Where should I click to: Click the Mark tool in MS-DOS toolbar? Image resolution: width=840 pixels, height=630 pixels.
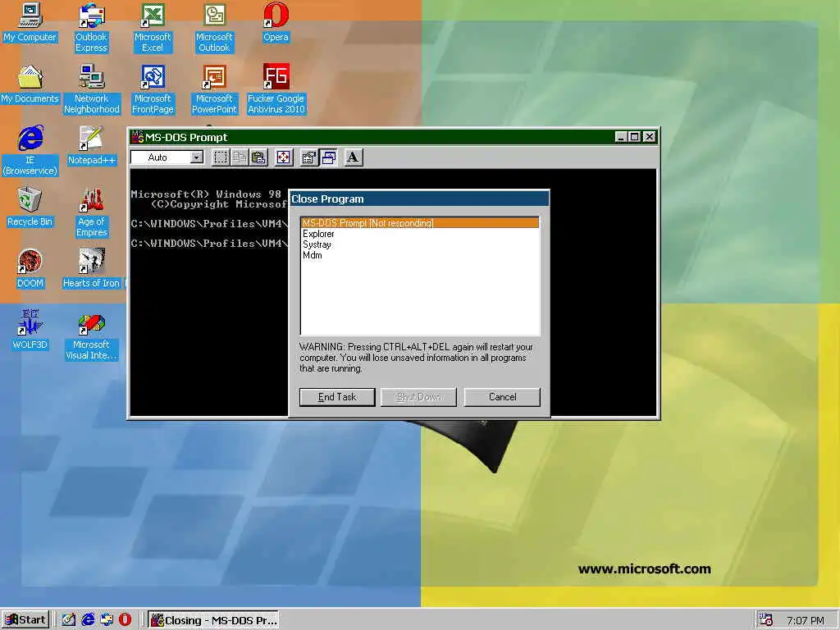220,157
